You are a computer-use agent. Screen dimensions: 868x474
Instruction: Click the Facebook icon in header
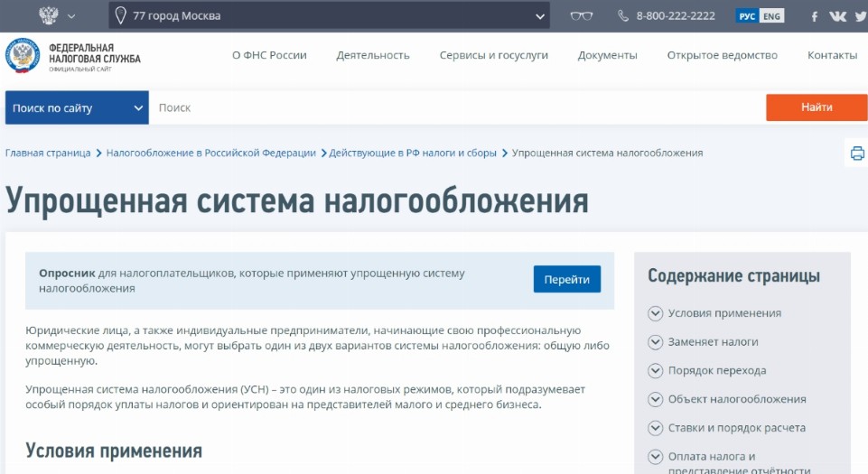pyautogui.click(x=814, y=16)
